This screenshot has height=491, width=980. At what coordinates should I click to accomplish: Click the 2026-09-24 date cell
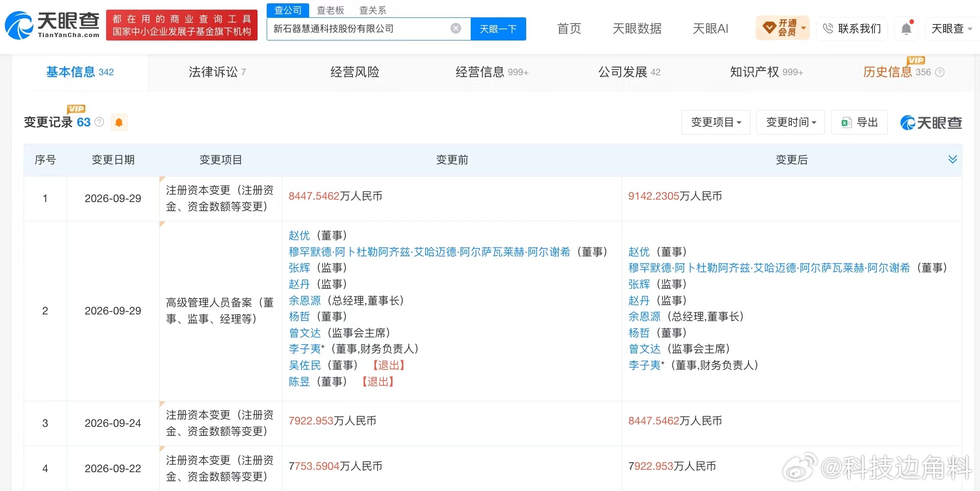pyautogui.click(x=113, y=423)
